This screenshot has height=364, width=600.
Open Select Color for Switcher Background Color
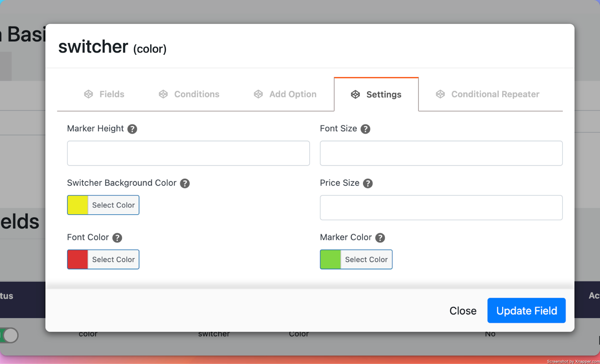point(114,205)
